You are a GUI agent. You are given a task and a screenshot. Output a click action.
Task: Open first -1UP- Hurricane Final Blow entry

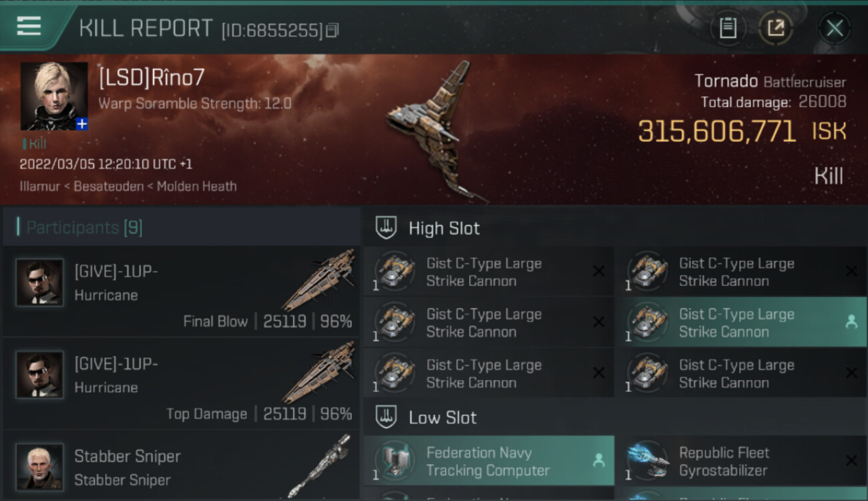[181, 291]
